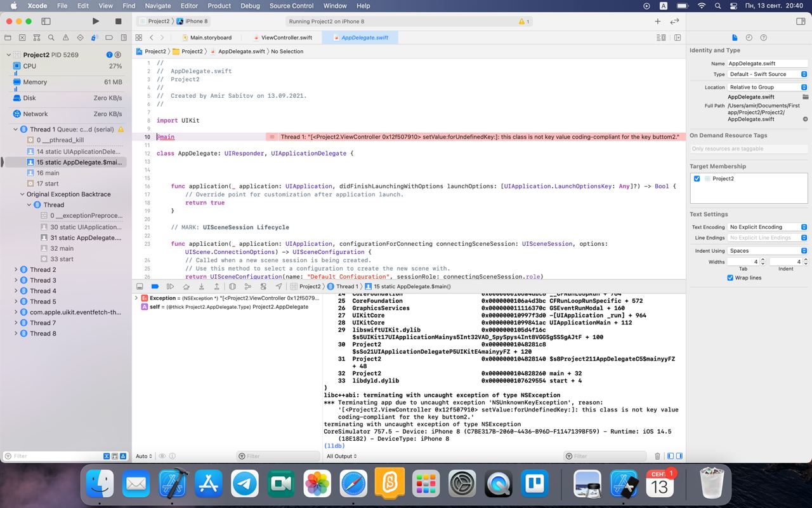The image size is (812, 508).
Task: Toggle the navigator sidebar icon in the toolbar
Action: click(x=46, y=21)
